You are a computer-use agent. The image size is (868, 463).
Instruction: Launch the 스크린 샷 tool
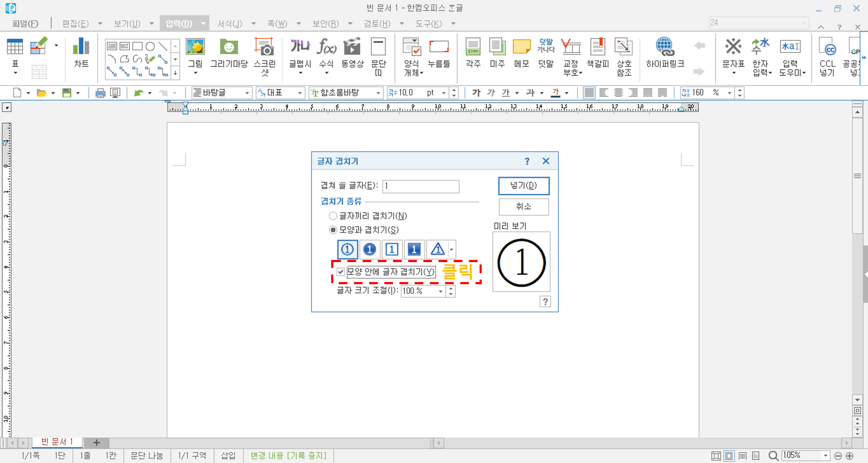[x=265, y=56]
